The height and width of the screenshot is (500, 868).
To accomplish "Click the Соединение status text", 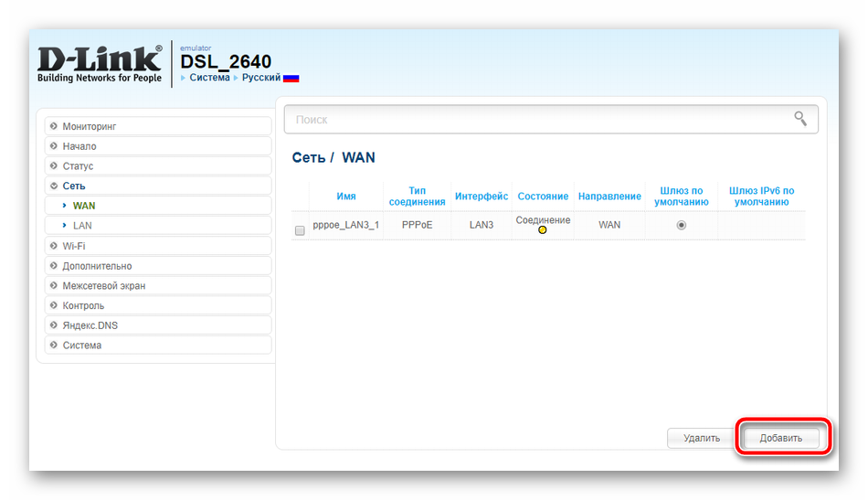I will click(543, 219).
